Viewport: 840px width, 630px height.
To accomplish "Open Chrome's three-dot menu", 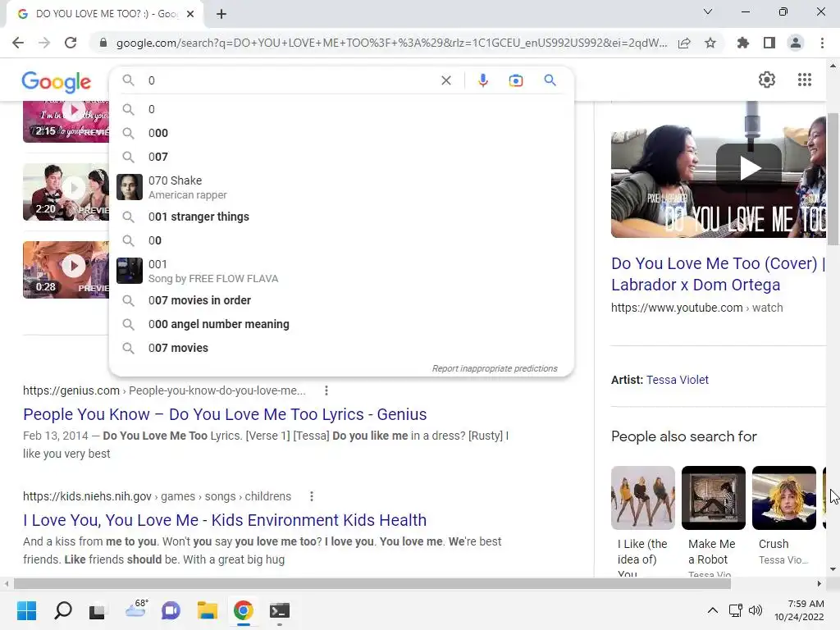I will (x=822, y=43).
